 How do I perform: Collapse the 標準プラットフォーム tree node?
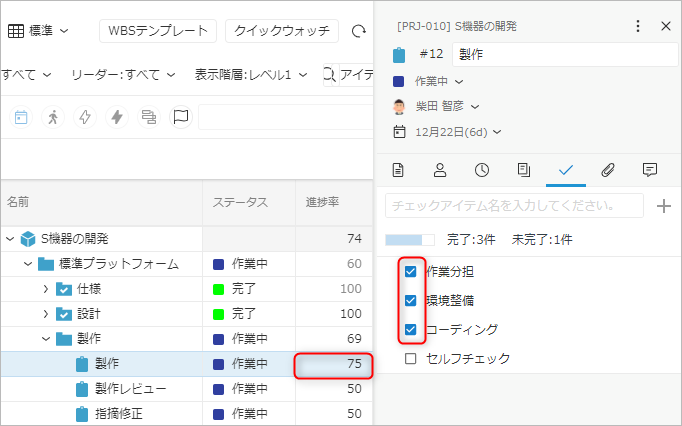click(x=28, y=264)
